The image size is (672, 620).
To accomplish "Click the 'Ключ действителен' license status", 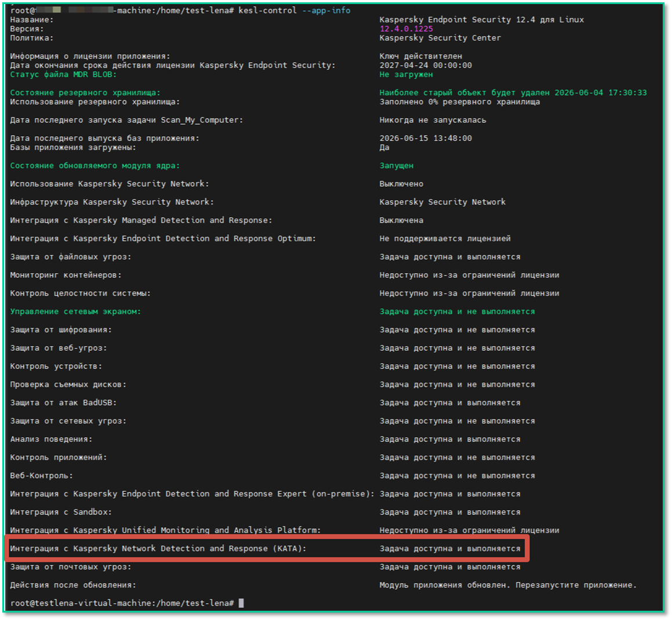I will click(420, 56).
